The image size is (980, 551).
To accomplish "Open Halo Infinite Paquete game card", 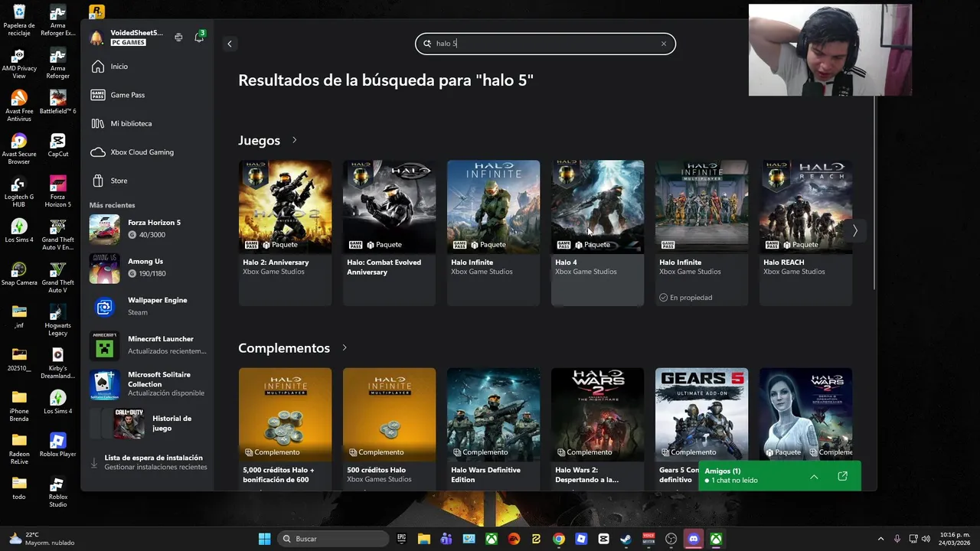I will tap(493, 233).
